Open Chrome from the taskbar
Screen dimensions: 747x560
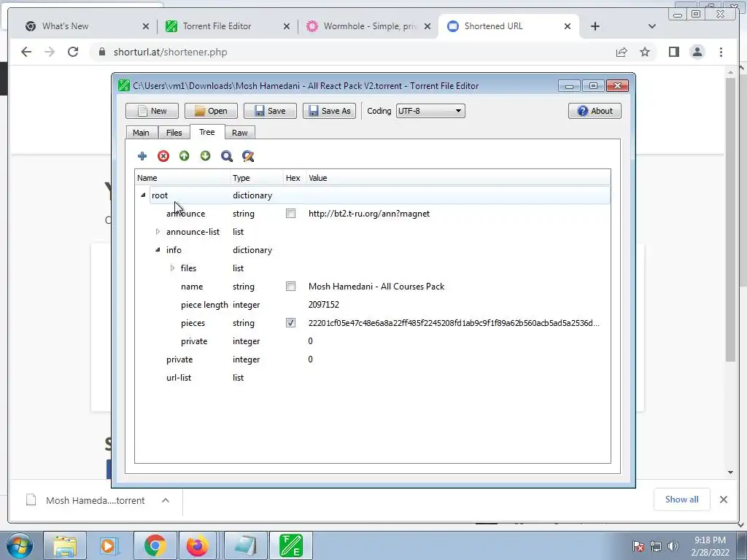coord(155,545)
